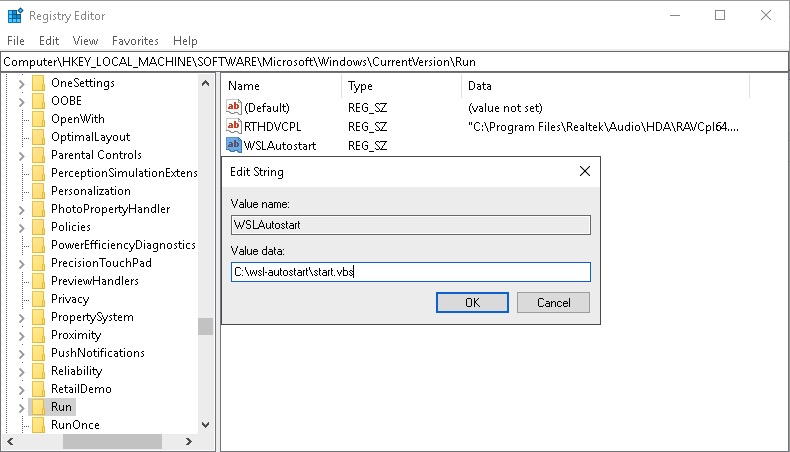790x452 pixels.
Task: Click the (Default) string value icon
Action: click(233, 107)
